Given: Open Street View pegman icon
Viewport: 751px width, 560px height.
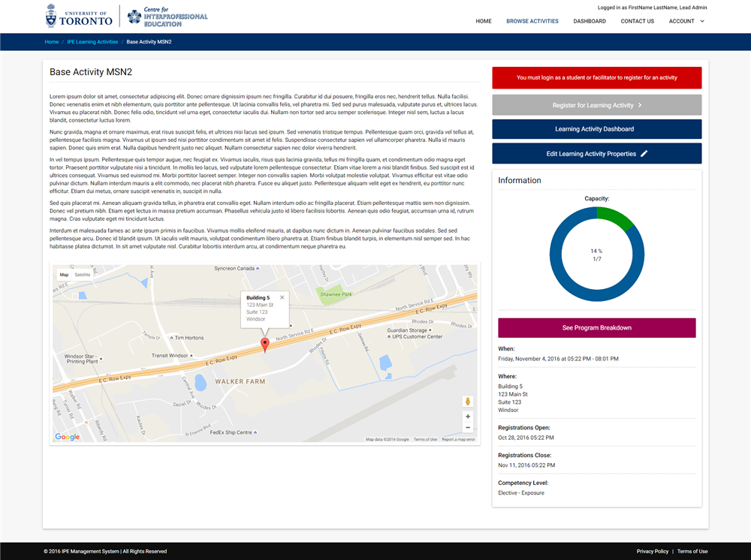Looking at the screenshot, I should click(x=468, y=402).
